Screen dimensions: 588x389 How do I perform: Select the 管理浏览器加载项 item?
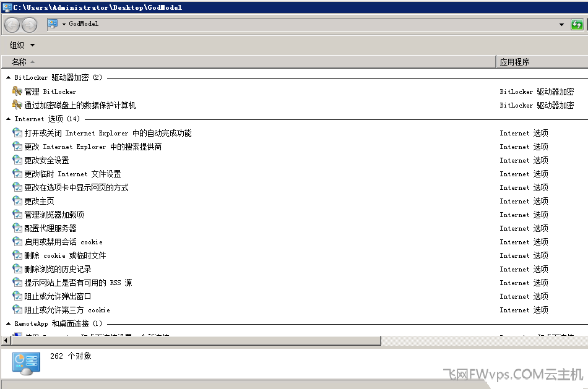click(54, 215)
